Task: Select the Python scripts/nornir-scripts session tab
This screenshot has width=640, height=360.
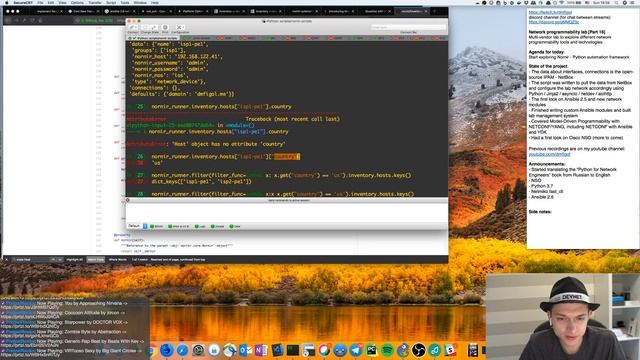Action: 154,38
